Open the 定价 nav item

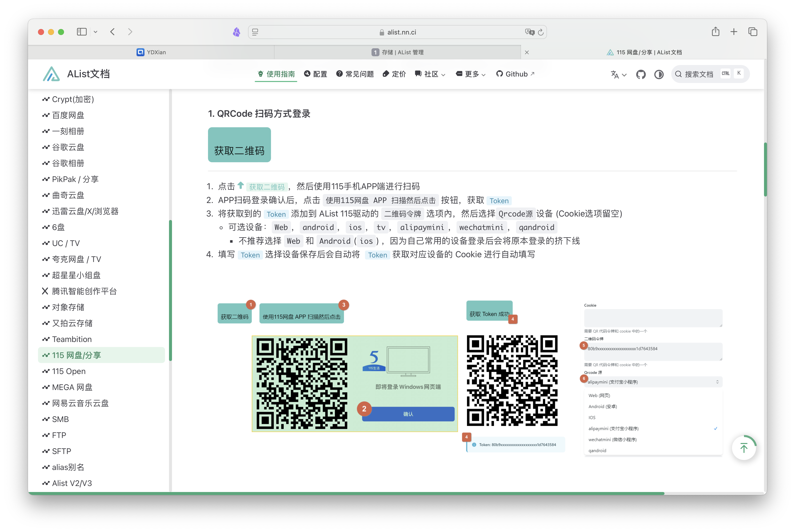pyautogui.click(x=394, y=74)
